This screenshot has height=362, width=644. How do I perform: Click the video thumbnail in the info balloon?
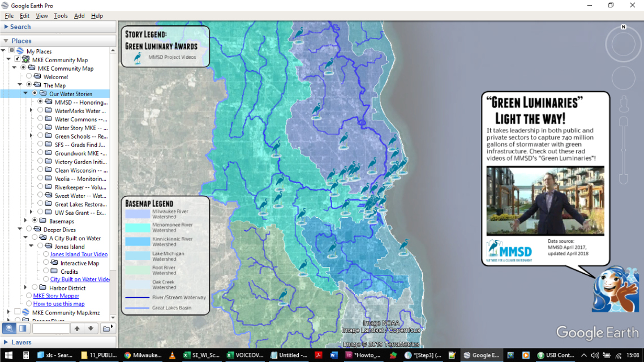(546, 201)
